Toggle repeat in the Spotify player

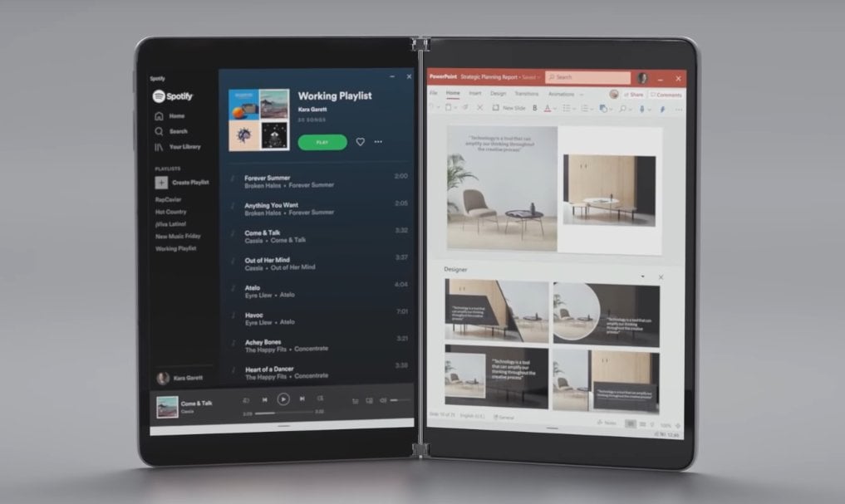[320, 399]
